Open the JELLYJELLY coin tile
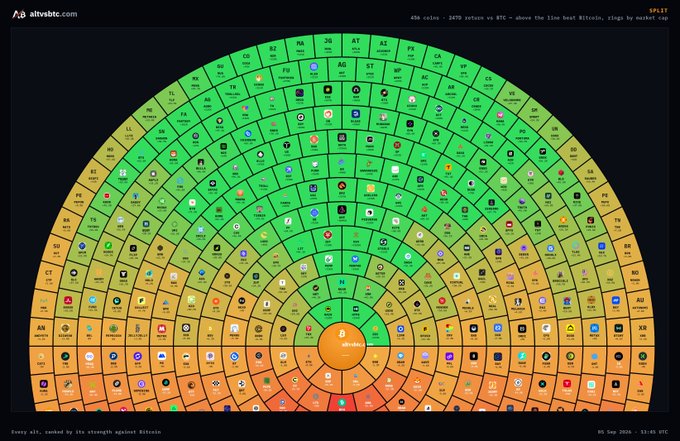 [137, 331]
